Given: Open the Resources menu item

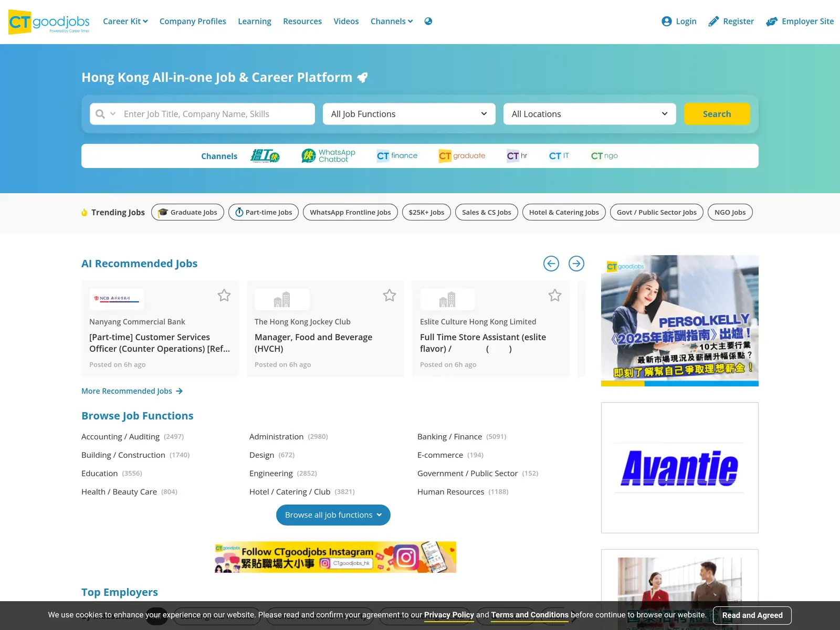Looking at the screenshot, I should pyautogui.click(x=302, y=22).
